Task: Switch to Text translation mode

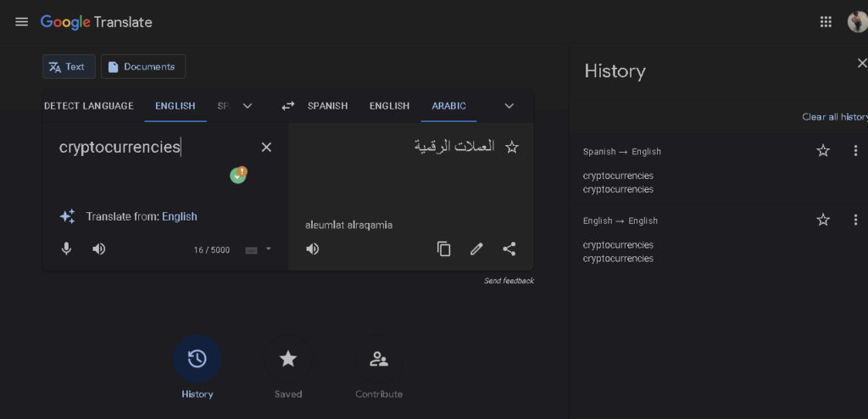Action: click(x=70, y=66)
